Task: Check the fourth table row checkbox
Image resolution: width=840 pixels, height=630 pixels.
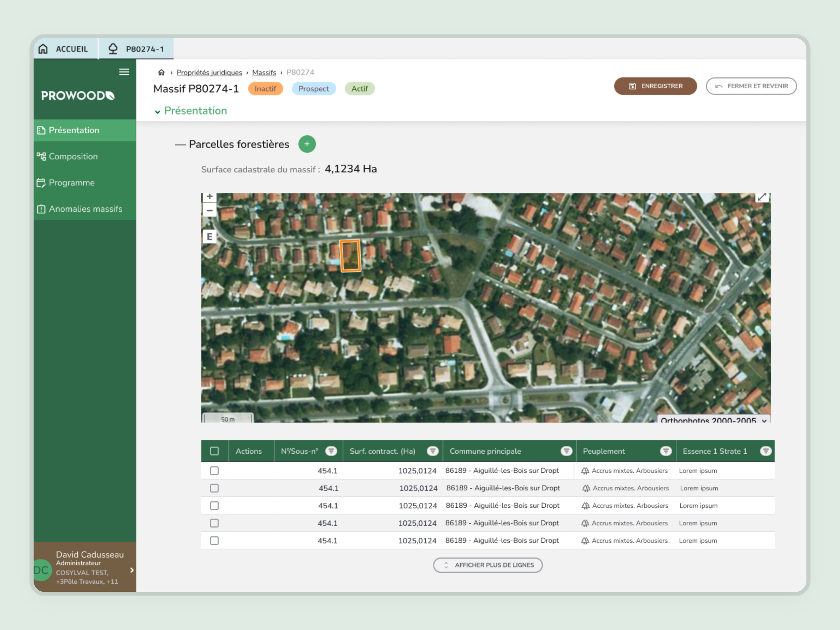Action: (215, 523)
